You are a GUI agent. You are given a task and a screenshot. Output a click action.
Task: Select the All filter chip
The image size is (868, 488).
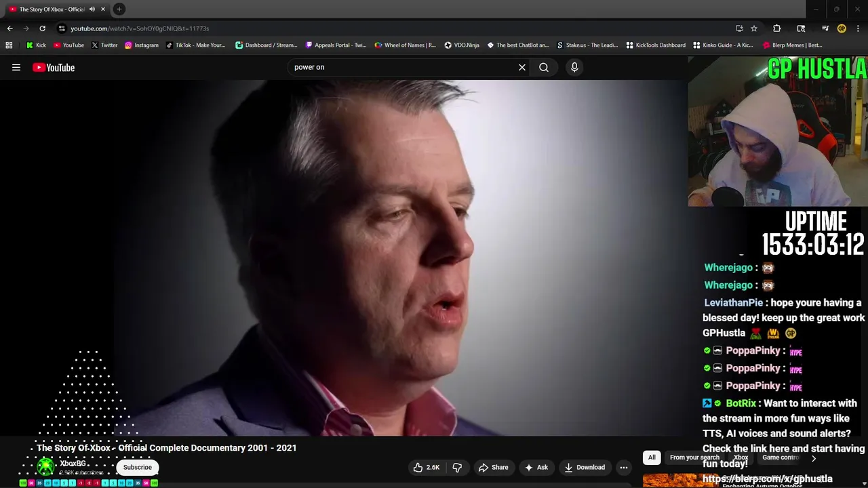coord(652,457)
